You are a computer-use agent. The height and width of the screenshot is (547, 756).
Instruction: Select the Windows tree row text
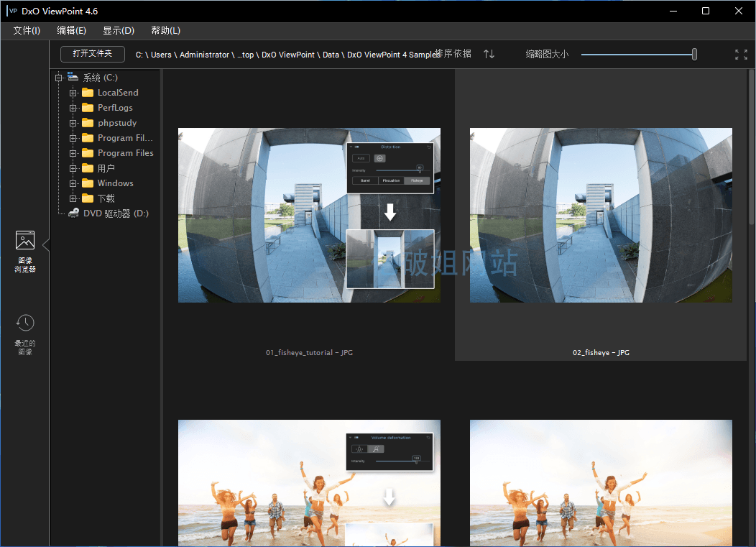coord(115,183)
